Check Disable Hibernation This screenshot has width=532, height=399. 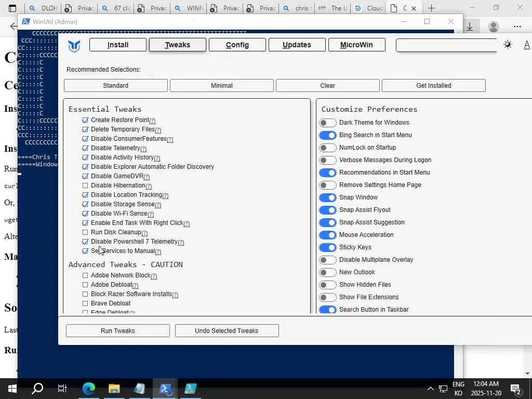85,185
